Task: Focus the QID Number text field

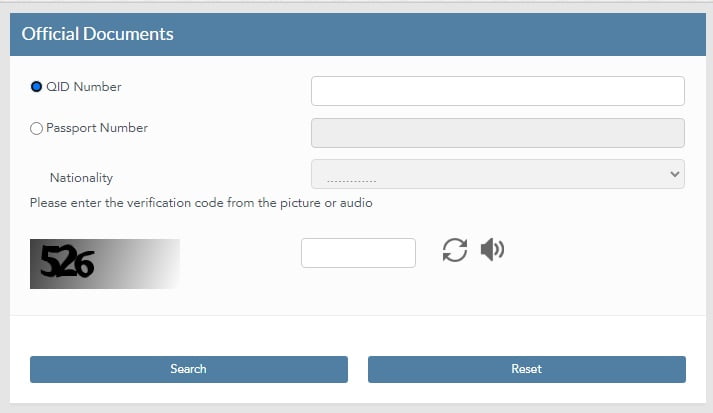Action: coord(497,91)
